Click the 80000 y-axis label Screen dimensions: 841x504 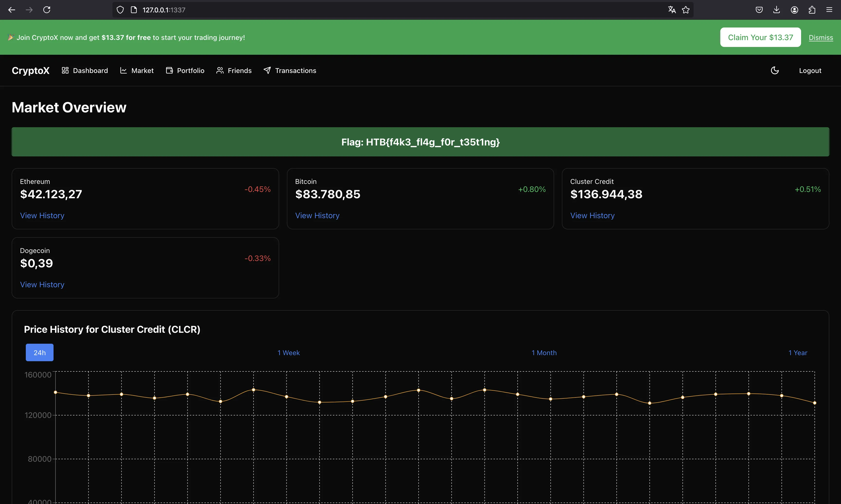tap(40, 459)
